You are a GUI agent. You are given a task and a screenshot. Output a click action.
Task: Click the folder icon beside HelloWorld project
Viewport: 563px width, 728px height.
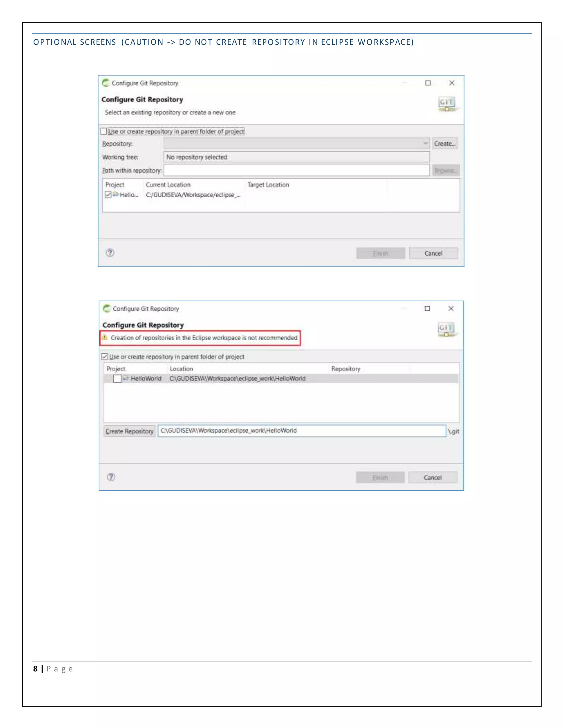(x=126, y=378)
